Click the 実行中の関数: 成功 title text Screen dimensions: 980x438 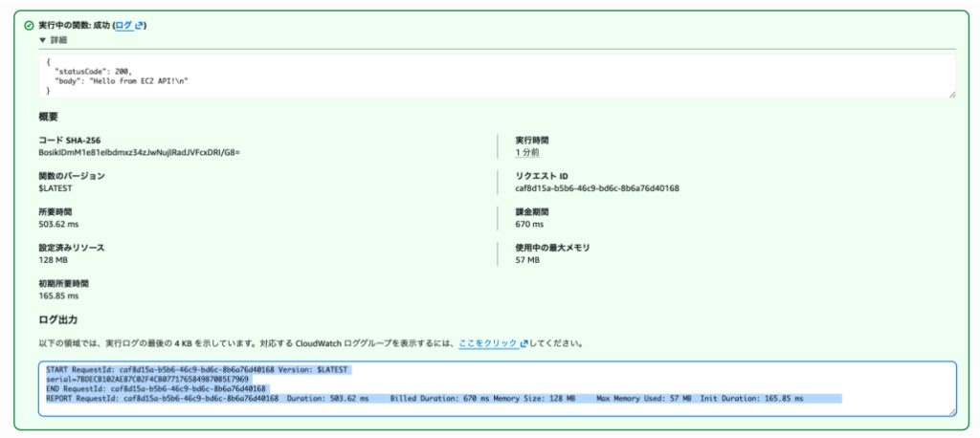coord(75,26)
